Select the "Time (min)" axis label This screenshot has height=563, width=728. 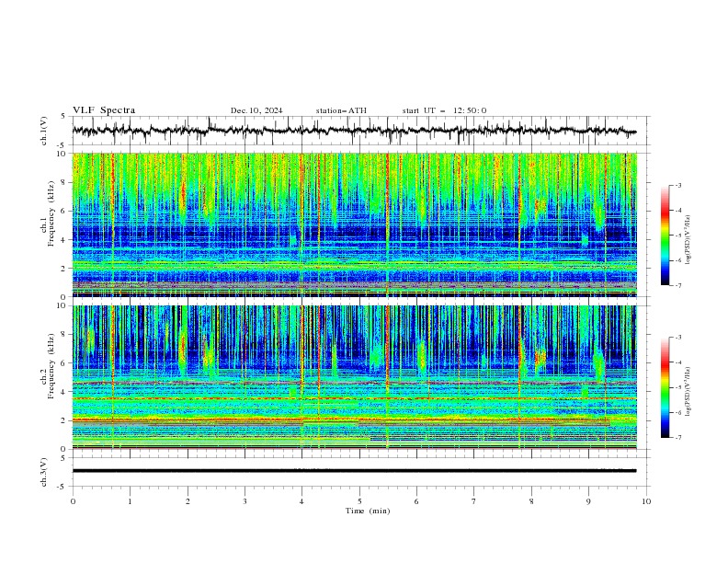(x=368, y=511)
